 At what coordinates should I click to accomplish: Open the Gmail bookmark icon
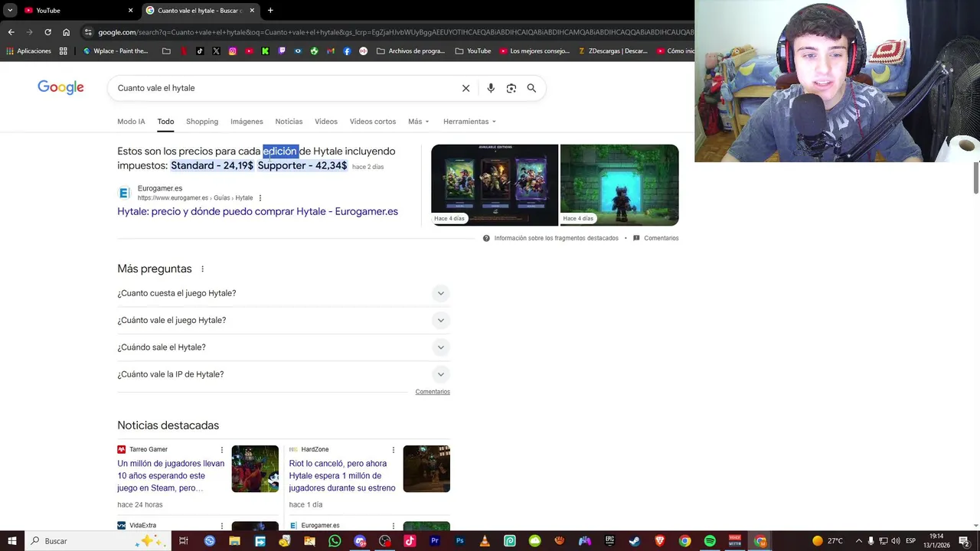tap(331, 51)
